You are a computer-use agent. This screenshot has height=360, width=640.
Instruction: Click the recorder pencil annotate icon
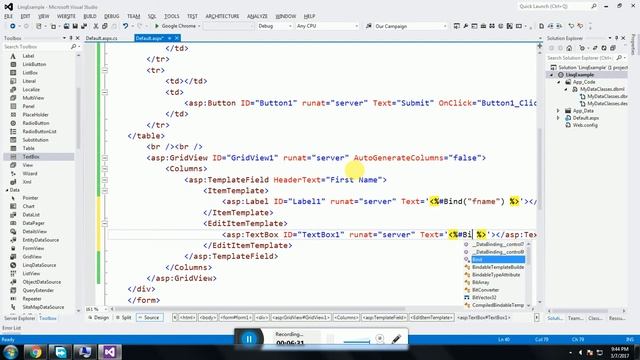[396, 339]
